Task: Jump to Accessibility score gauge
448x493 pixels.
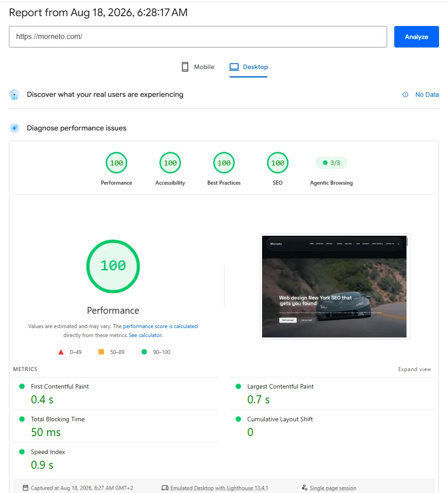Action: 170,163
